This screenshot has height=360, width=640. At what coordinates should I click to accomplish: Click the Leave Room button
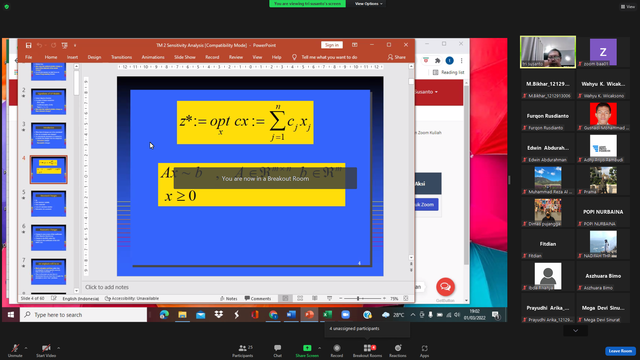pos(620,351)
